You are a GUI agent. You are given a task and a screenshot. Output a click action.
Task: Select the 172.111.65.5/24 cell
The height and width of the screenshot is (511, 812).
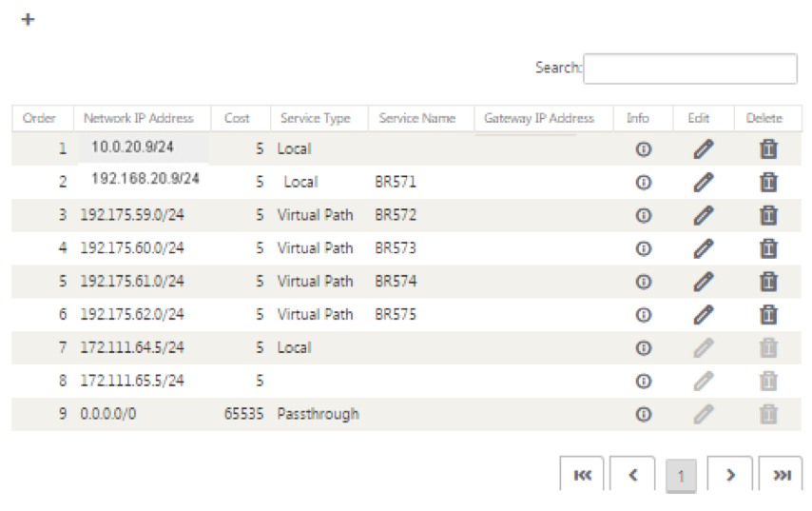point(132,381)
